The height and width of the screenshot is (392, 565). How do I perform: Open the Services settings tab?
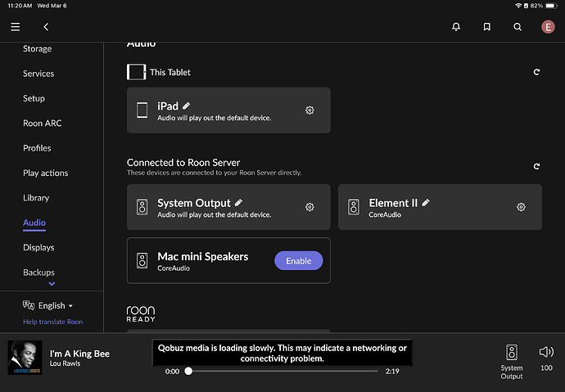coord(38,74)
